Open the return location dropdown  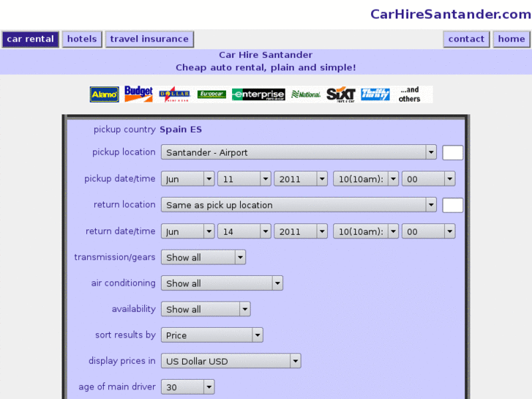pyautogui.click(x=299, y=205)
